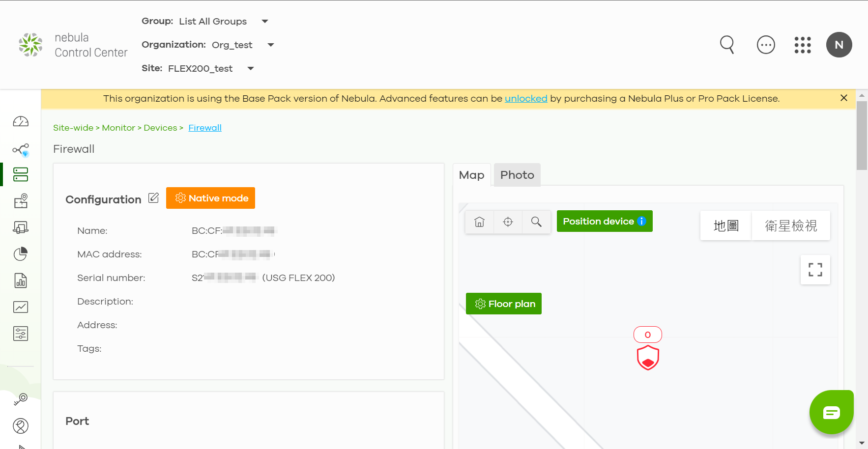
Task: Switch to the Map tab
Action: pos(472,175)
